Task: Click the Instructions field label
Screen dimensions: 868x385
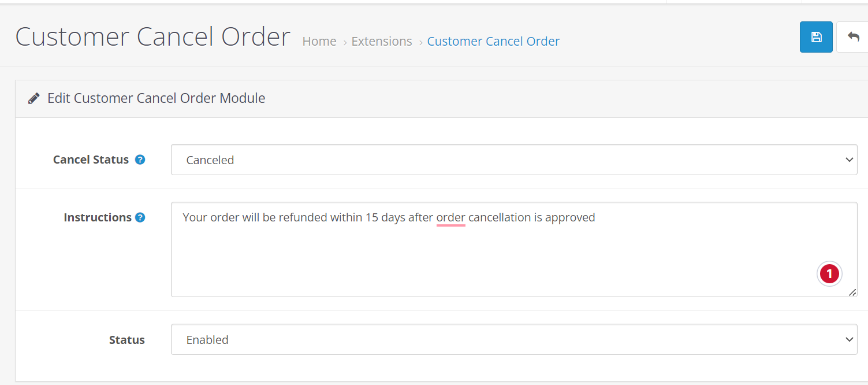Action: point(98,217)
